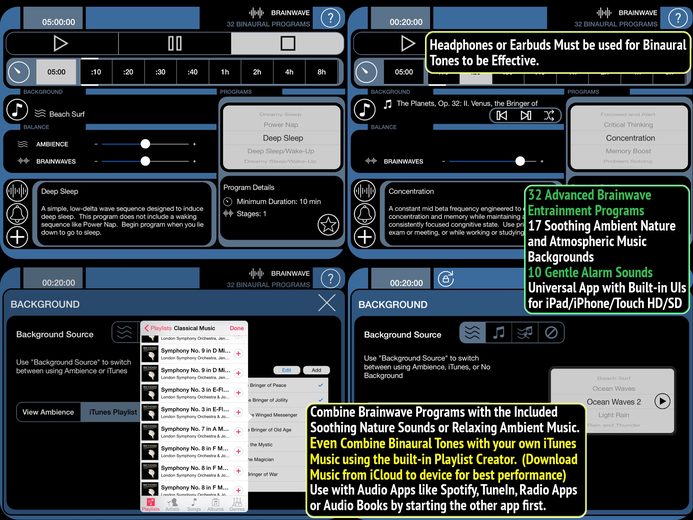Open the Genres tab in the music picker
Screen dimensions: 693x520
click(x=237, y=504)
